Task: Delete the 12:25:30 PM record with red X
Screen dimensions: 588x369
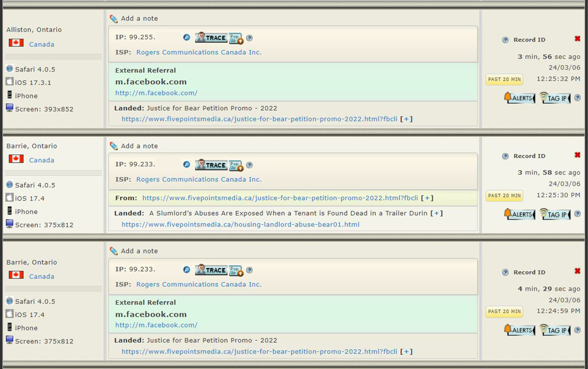Action: tap(577, 155)
